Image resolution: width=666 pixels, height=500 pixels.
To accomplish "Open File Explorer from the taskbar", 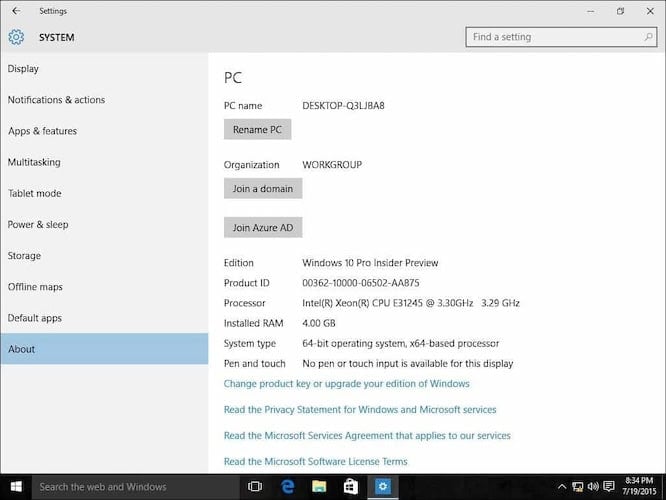I will coord(319,486).
